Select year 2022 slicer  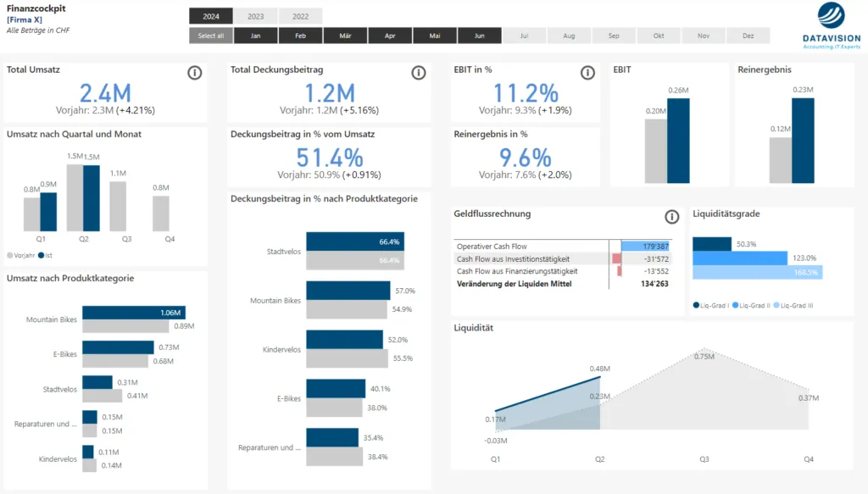(301, 16)
